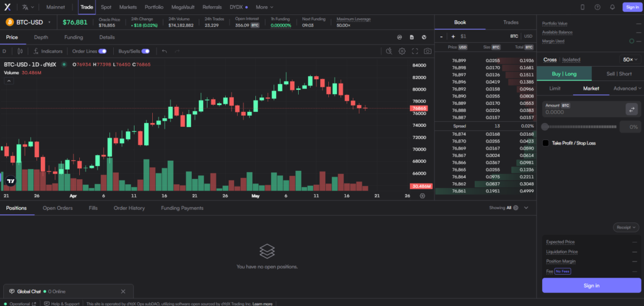
Task: Expand the Receipt dropdown
Action: point(626,227)
